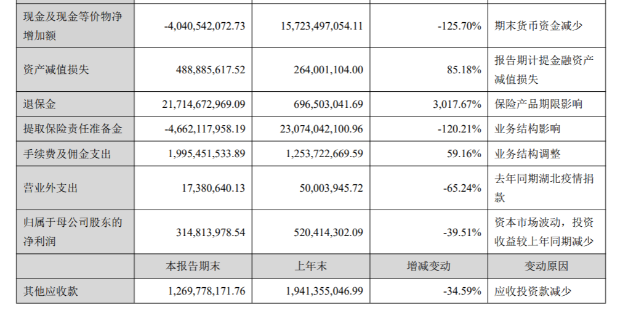Select the 期末货币资金减少 reason cell

click(538, 26)
